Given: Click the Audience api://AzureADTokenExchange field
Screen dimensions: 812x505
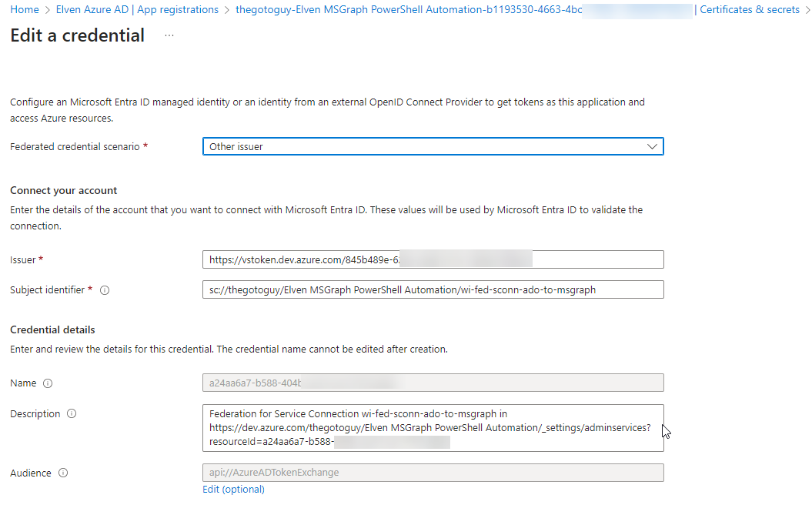Looking at the screenshot, I should pyautogui.click(x=433, y=473).
